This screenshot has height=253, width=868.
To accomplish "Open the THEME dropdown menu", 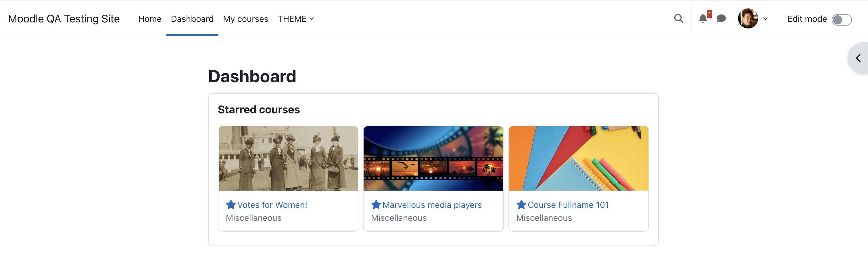I will click(x=295, y=19).
